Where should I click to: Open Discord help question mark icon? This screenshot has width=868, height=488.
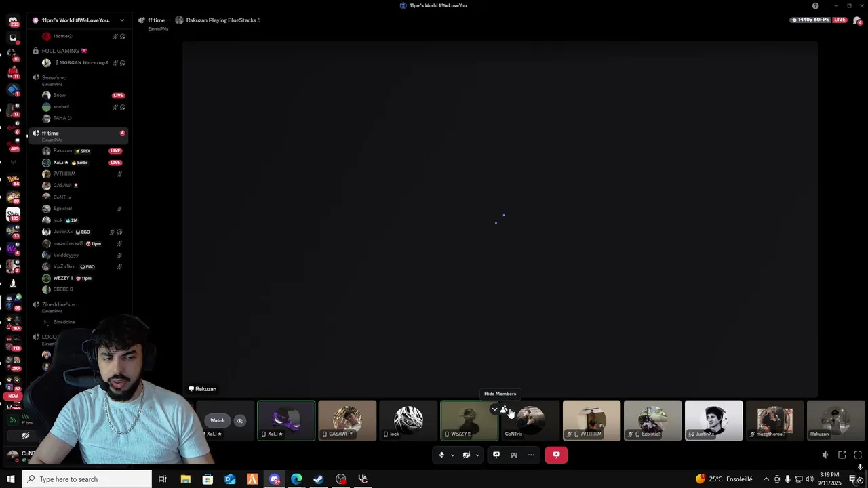click(x=815, y=6)
